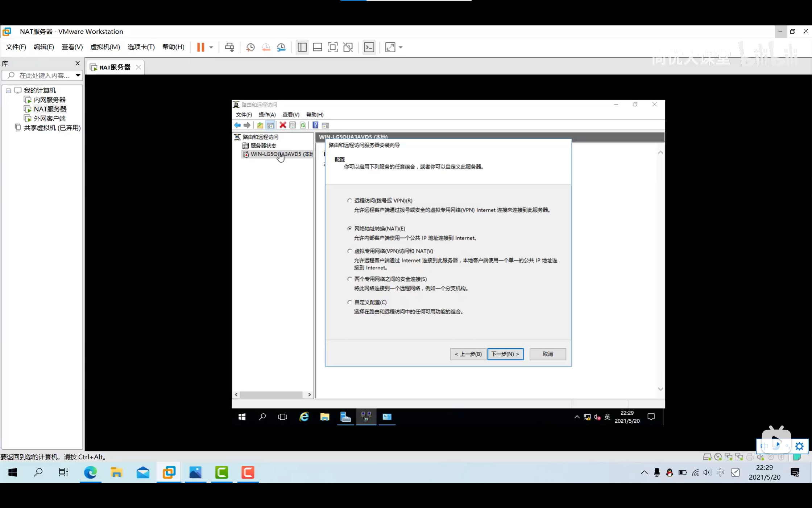Choose 两个专用网络之间的安全连接 option
Viewport: 812px width, 508px height.
tap(349, 279)
